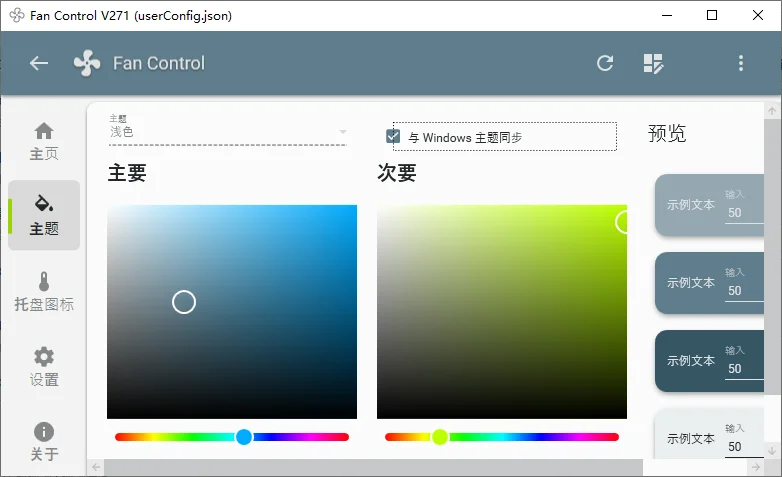Expand the 主题 浅色 theme dropdown
Image resolution: width=782 pixels, height=477 pixels.
(x=228, y=130)
